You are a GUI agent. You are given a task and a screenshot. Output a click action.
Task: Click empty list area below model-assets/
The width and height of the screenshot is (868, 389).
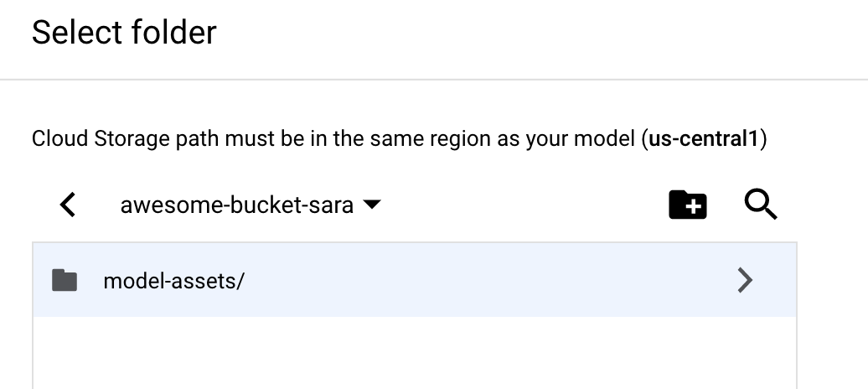(x=414, y=352)
